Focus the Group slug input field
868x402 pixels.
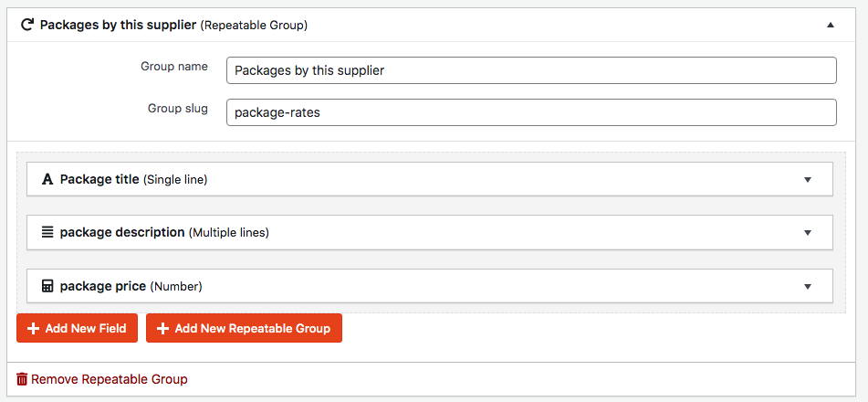click(531, 112)
